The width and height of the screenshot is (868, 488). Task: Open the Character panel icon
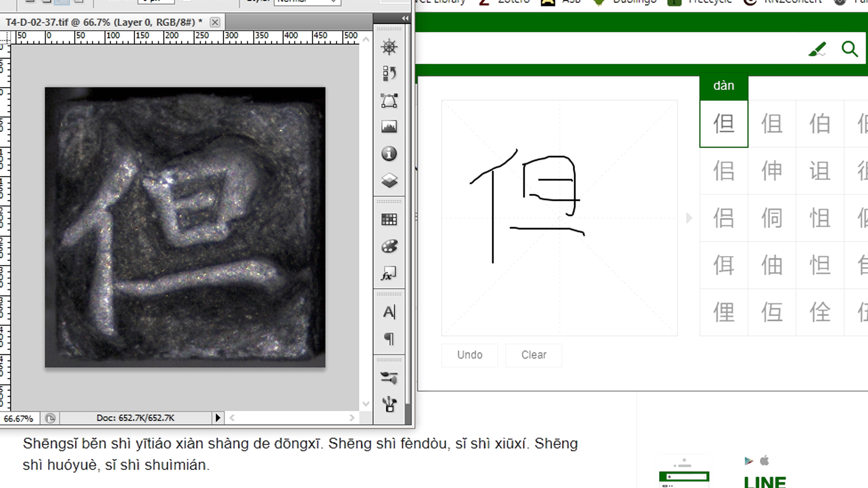click(x=389, y=312)
